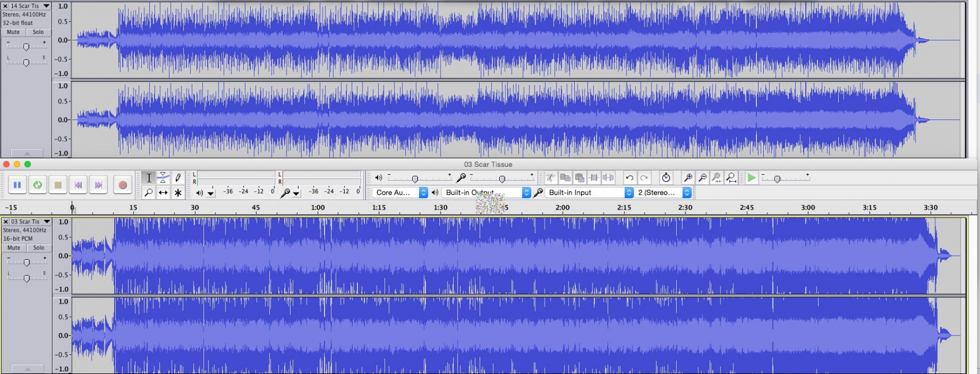Mute the 03 Scar Tissue track
The image size is (980, 374).
pos(14,248)
